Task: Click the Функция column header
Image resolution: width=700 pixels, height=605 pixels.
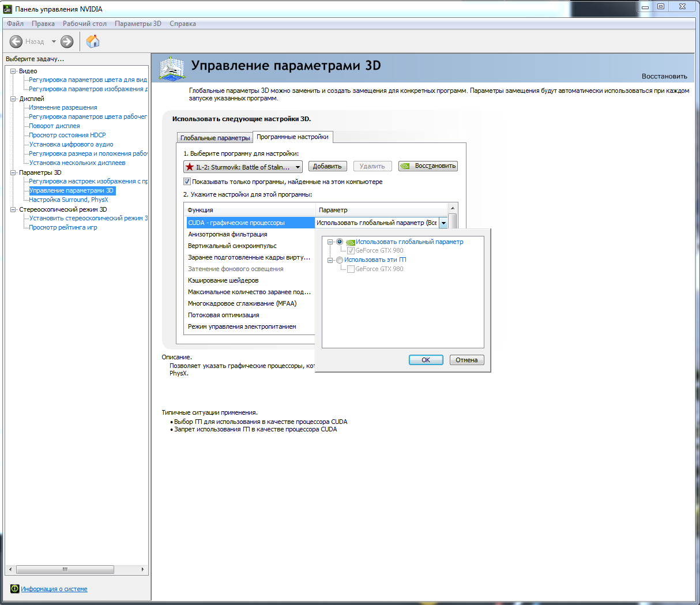Action: tap(250, 210)
